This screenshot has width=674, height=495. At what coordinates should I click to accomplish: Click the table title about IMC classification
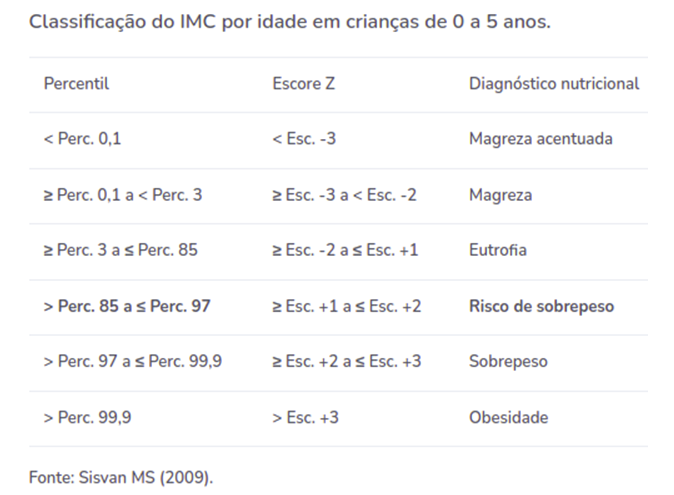tap(290, 21)
